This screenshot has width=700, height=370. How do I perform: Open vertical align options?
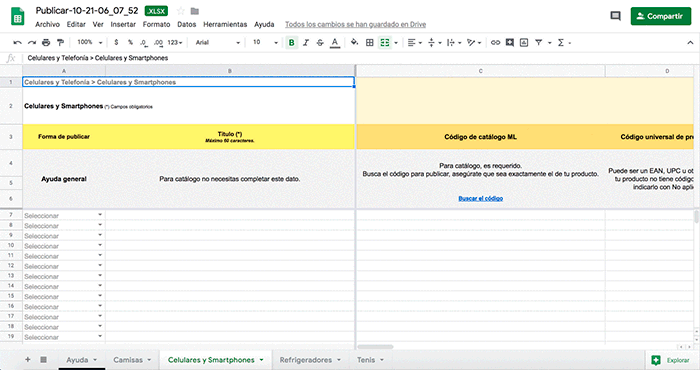[x=434, y=42]
